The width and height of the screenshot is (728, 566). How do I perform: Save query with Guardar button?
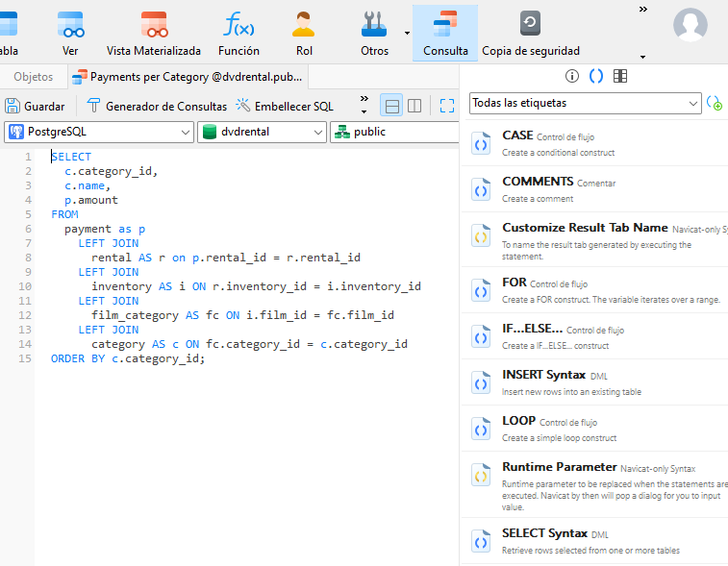tap(35, 107)
